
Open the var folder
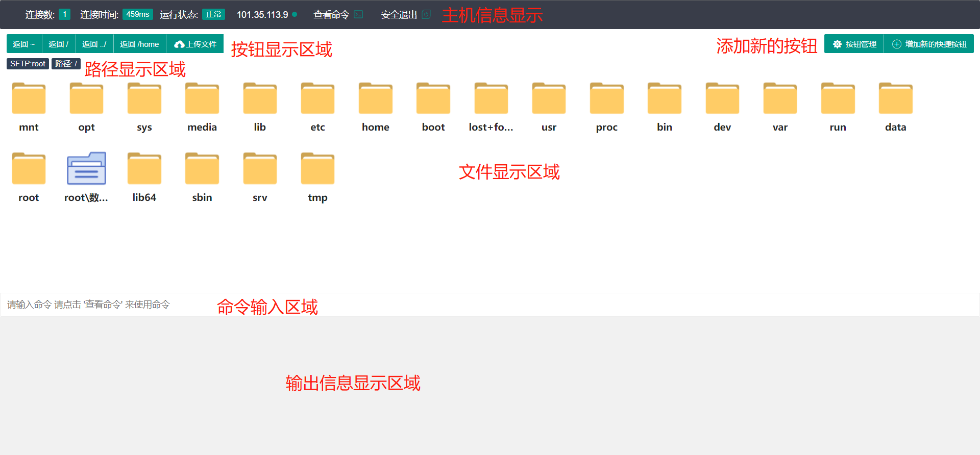[780, 98]
